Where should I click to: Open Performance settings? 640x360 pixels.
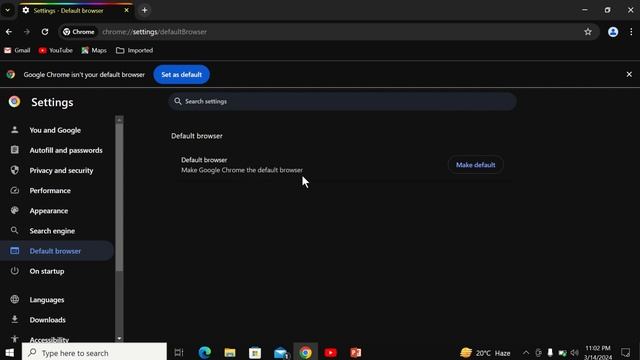pyautogui.click(x=57, y=191)
